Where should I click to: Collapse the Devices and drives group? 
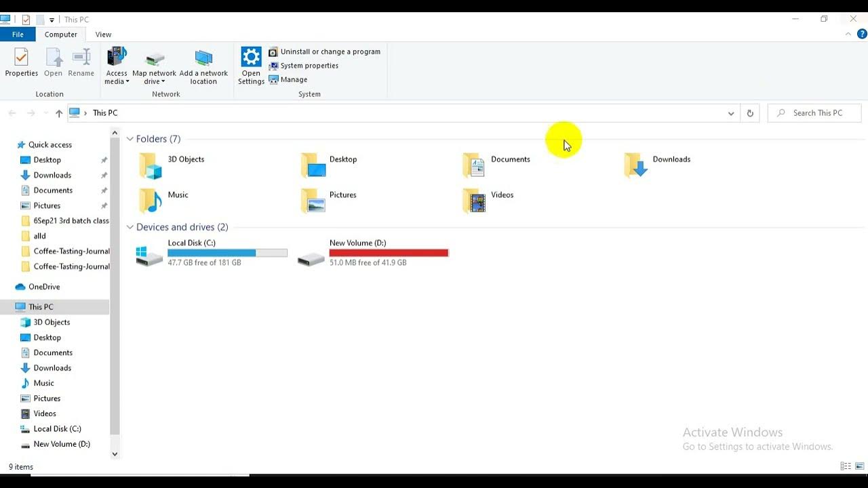click(x=130, y=227)
